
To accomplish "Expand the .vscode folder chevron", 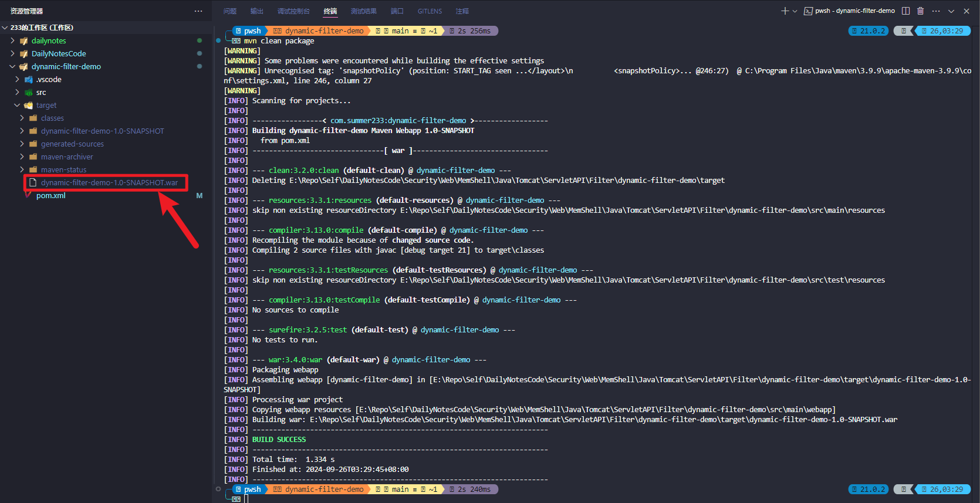I will [17, 79].
